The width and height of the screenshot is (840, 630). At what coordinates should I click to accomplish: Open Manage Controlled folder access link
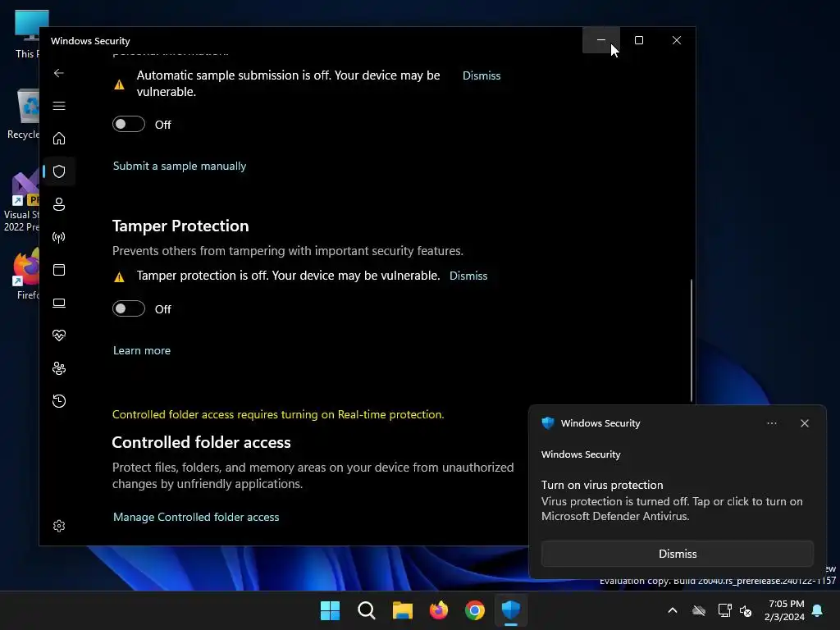point(196,517)
